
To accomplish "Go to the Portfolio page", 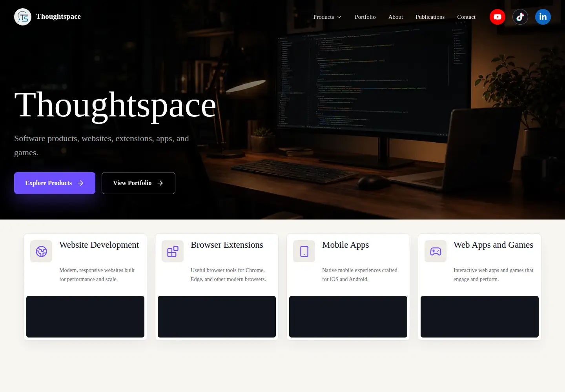I will [x=365, y=17].
